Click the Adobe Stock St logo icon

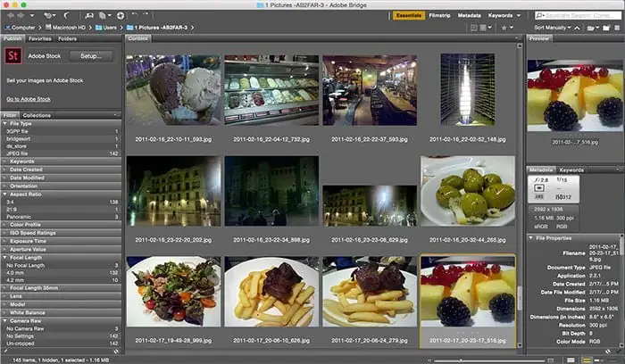13,56
